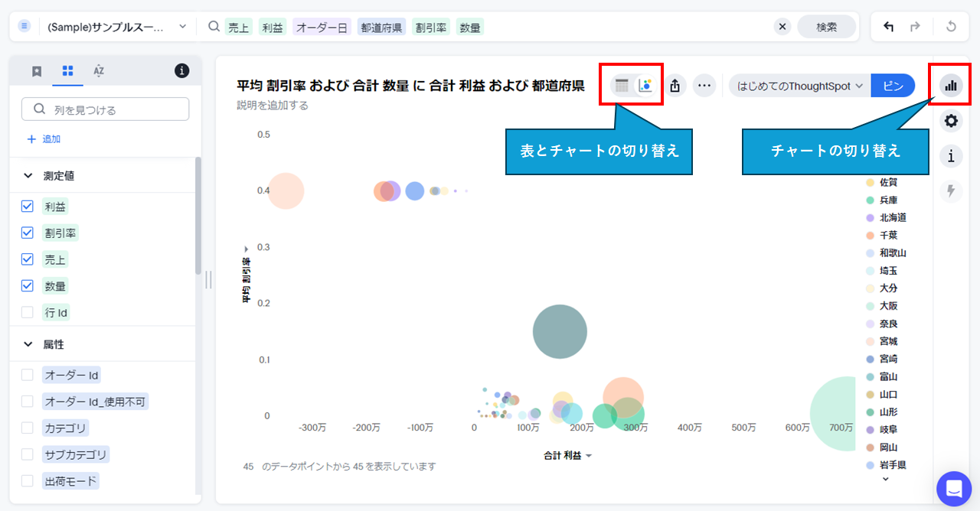Viewport: 980px width, 511px height.
Task: Open chart settings gear icon
Action: [x=951, y=121]
